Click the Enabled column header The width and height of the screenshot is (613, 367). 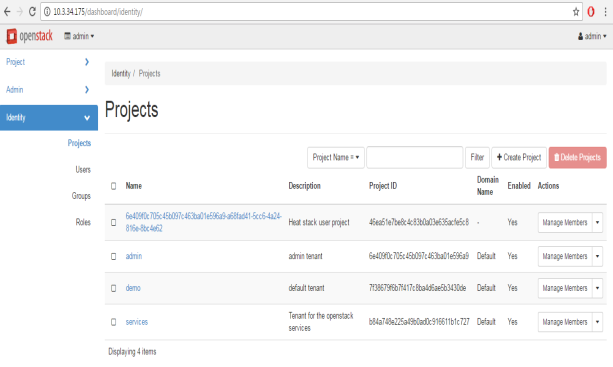[519, 186]
